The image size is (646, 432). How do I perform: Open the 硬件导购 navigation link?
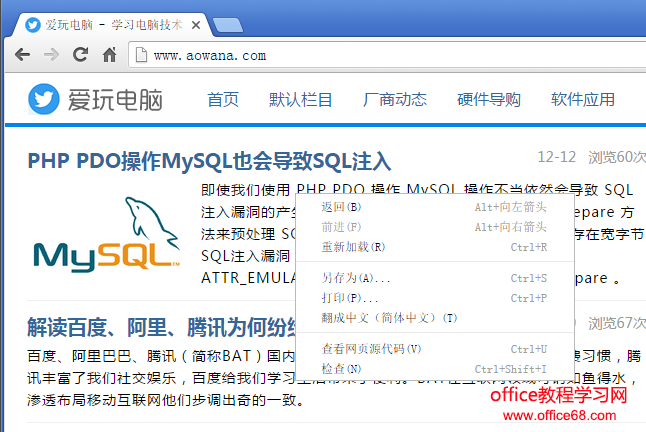pyautogui.click(x=489, y=100)
